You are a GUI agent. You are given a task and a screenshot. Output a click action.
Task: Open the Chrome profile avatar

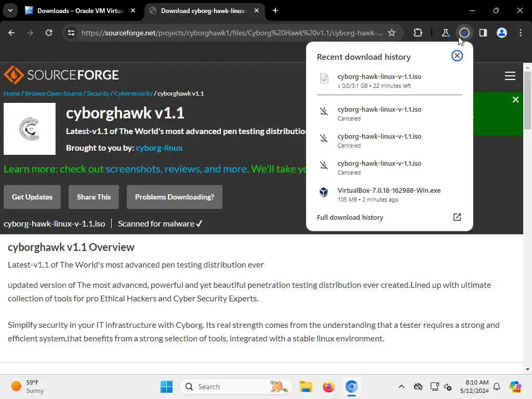(x=502, y=33)
